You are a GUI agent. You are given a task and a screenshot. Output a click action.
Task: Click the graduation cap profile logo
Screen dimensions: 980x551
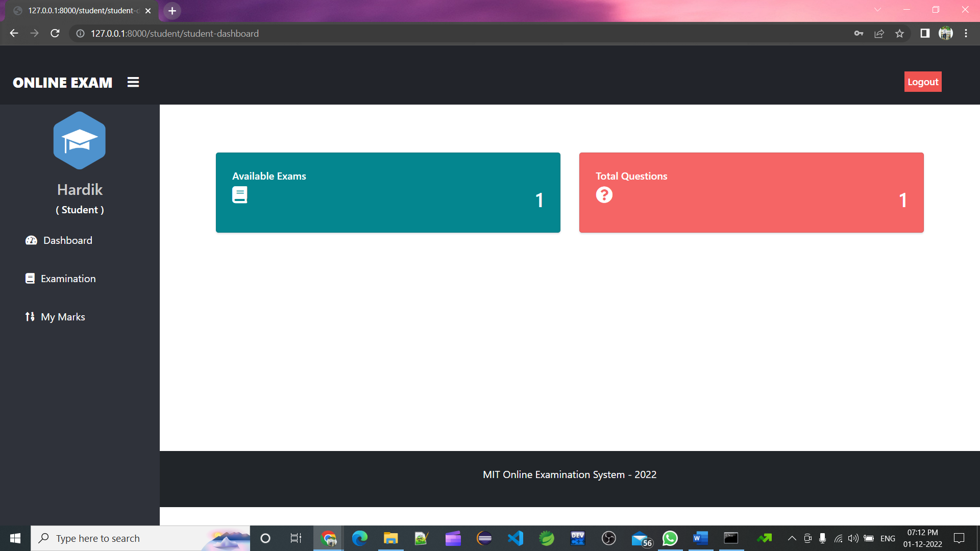(80, 140)
